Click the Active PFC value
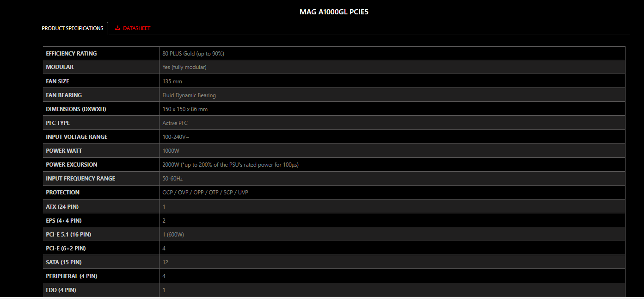Screen dimensions: 644x299 (x=175, y=123)
